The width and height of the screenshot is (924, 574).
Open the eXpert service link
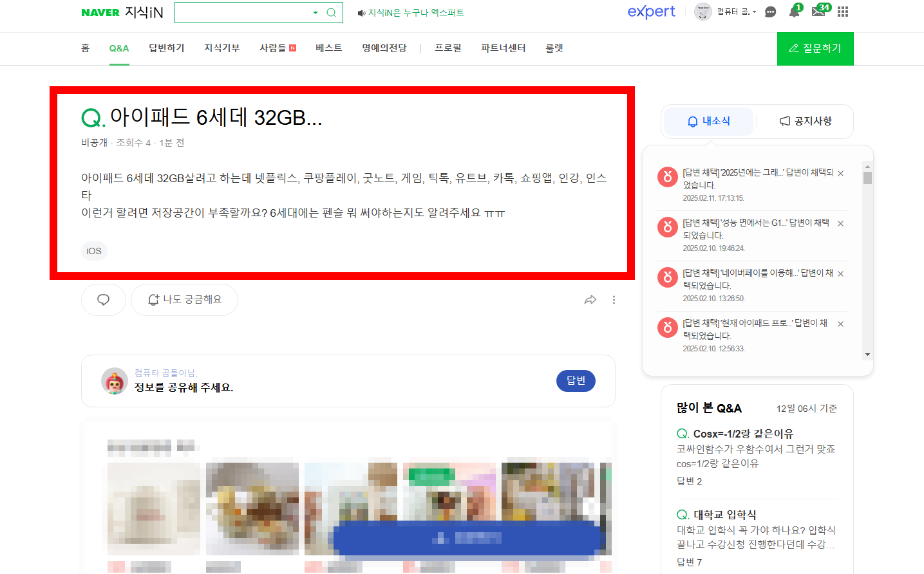(651, 12)
